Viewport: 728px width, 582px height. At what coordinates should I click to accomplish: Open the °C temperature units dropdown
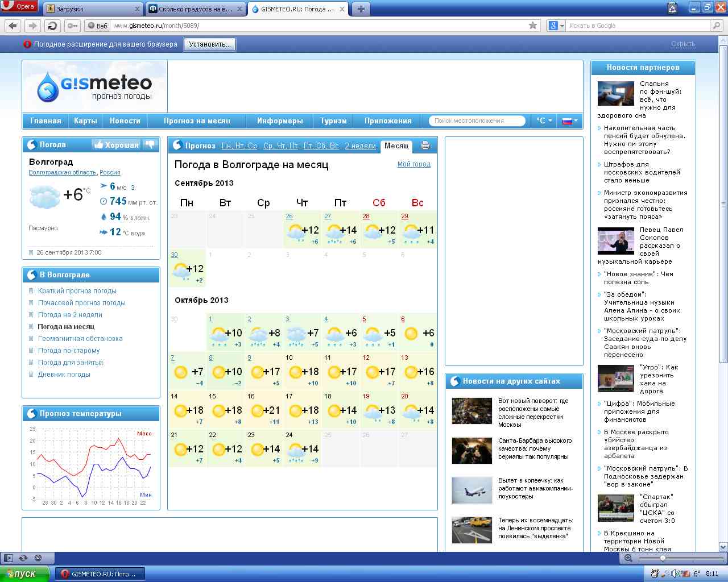(x=544, y=120)
